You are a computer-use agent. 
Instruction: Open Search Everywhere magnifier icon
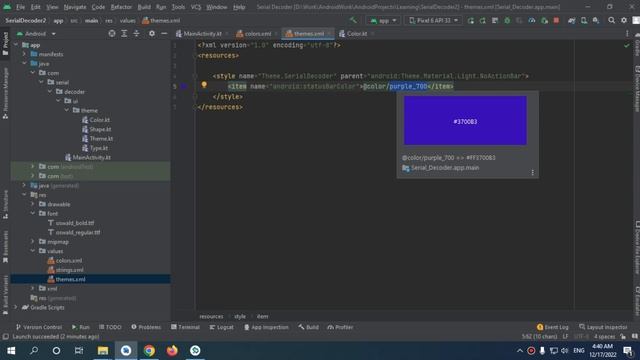(x=611, y=20)
